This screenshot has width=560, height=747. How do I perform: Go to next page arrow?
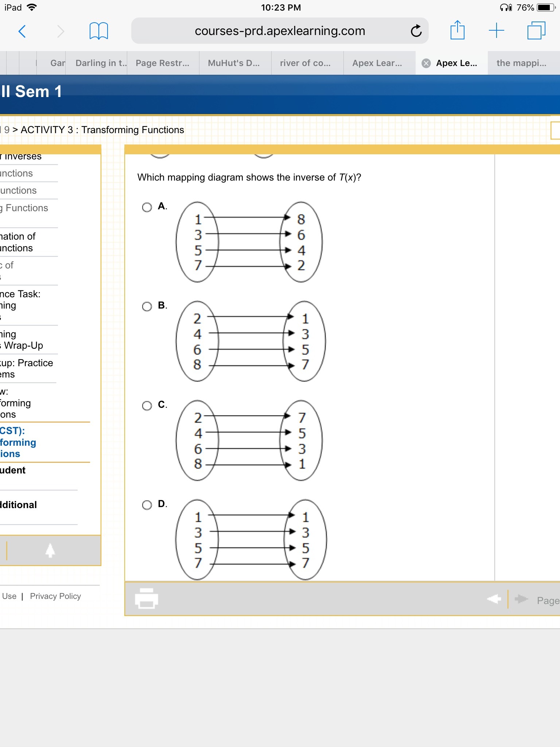click(521, 599)
